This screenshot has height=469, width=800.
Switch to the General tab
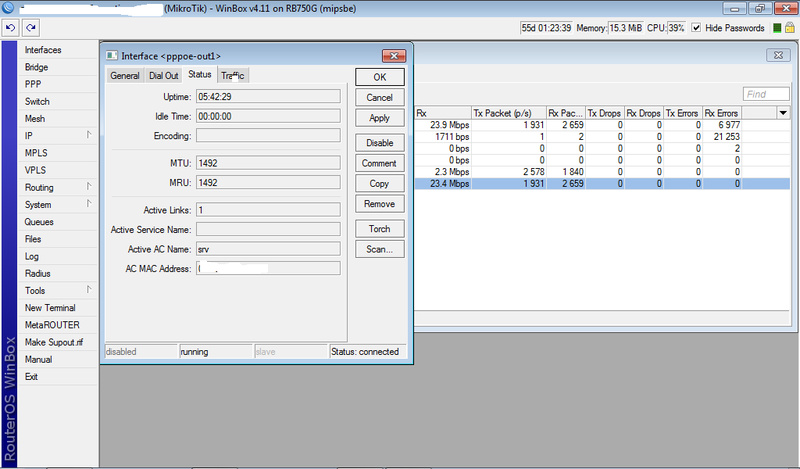pyautogui.click(x=124, y=76)
